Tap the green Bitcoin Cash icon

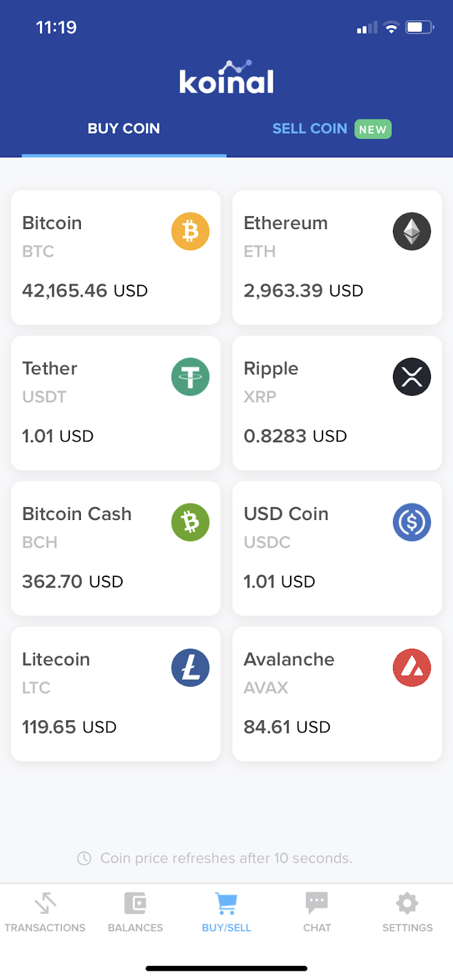tap(190, 522)
